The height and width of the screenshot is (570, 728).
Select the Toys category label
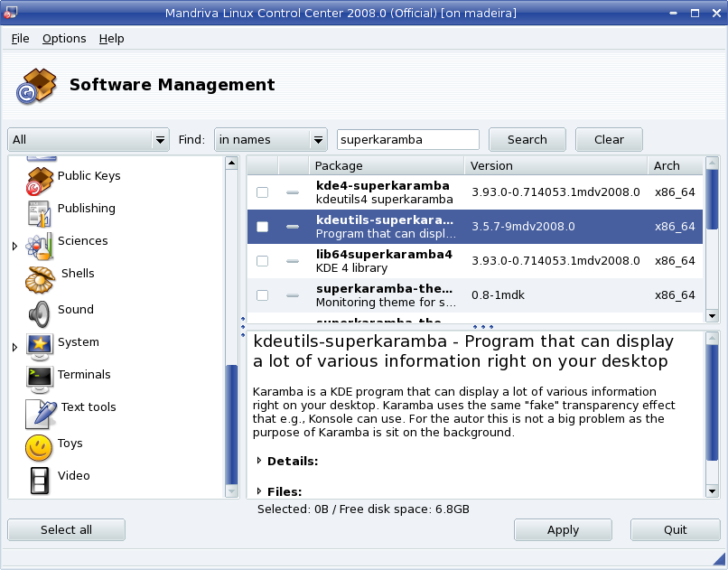tap(70, 444)
